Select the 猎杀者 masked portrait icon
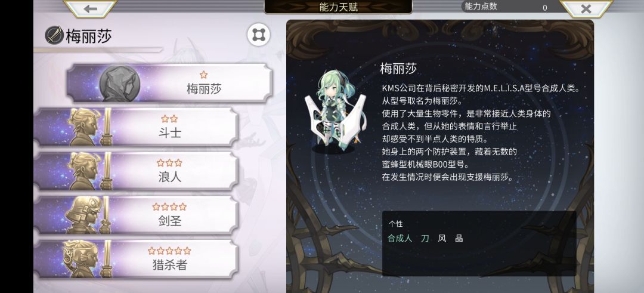The height and width of the screenshot is (293, 644). click(87, 259)
